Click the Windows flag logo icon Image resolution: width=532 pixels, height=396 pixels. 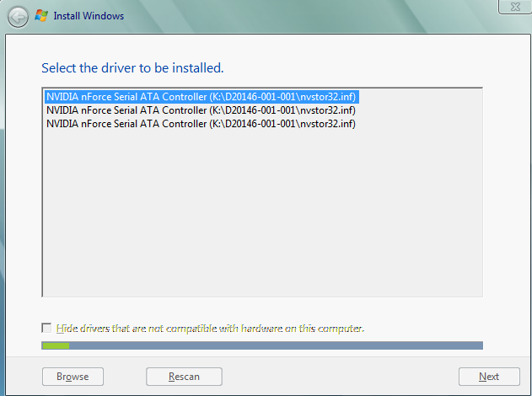(41, 16)
